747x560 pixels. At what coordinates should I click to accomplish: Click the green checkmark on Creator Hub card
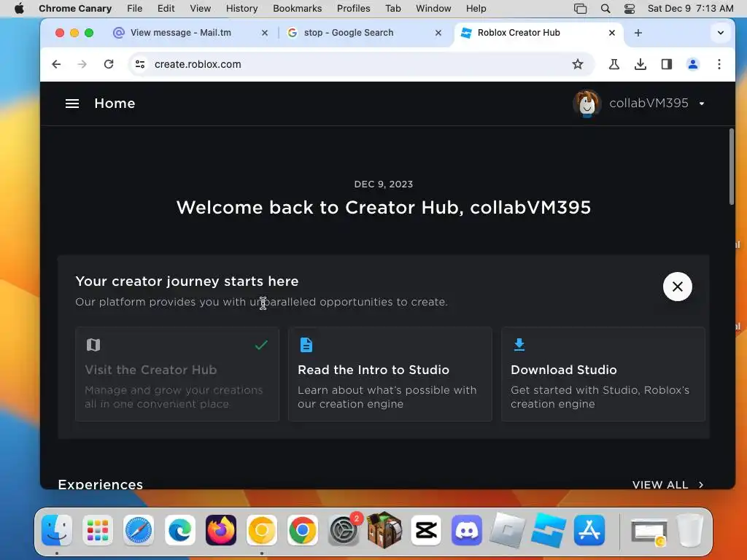pos(261,344)
